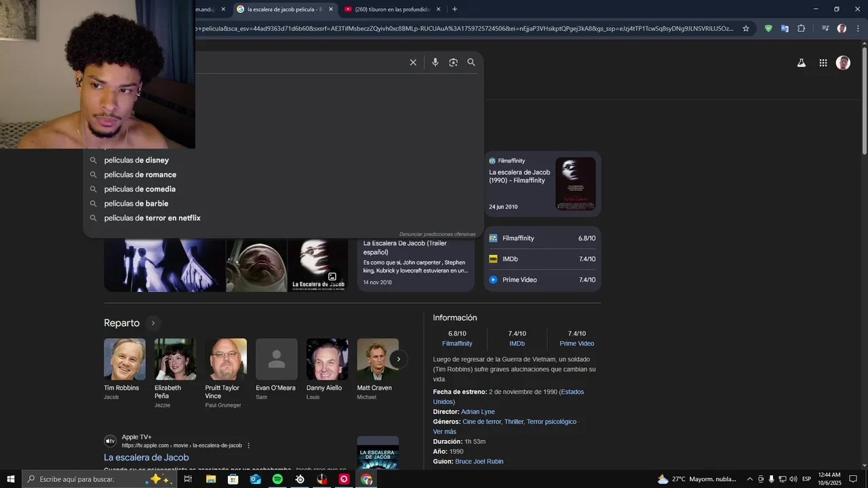868x488 pixels.
Task: Open the media control toolbar icon
Action: pyautogui.click(x=825, y=28)
